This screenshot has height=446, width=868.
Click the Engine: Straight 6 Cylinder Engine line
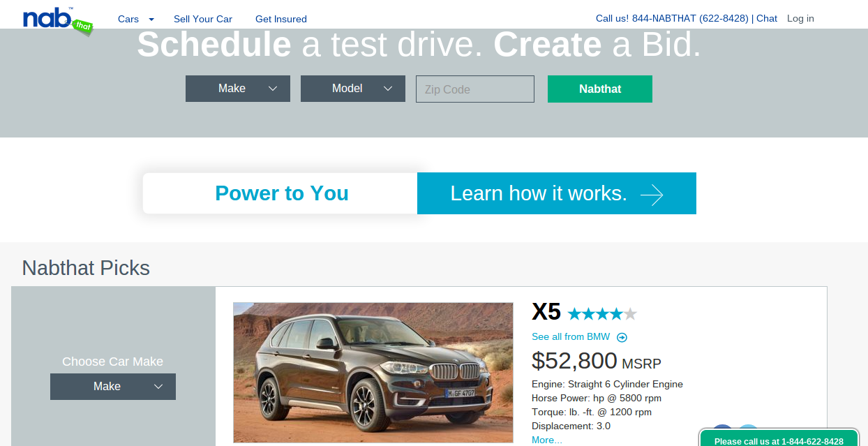tap(607, 384)
